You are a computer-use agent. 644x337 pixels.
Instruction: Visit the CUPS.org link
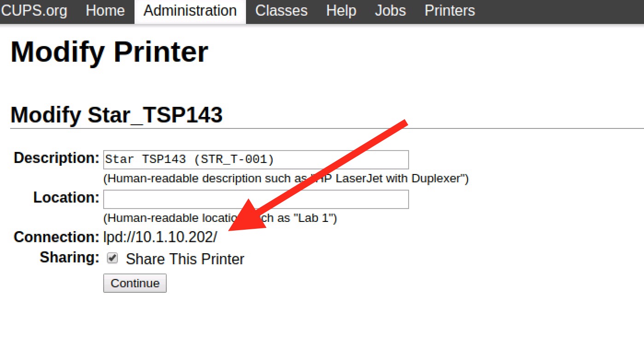coord(34,11)
